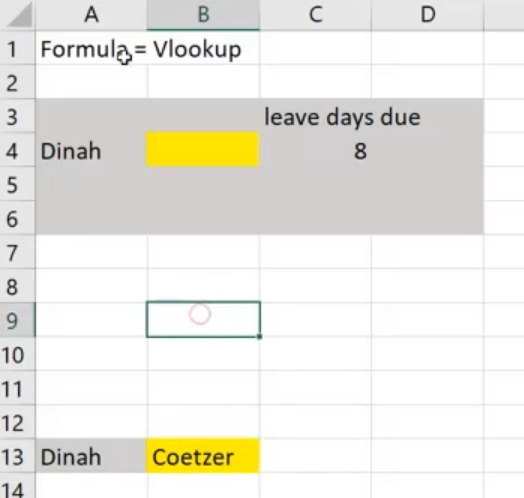Select column D header
Viewport: 524px width, 498px height.
427,15
